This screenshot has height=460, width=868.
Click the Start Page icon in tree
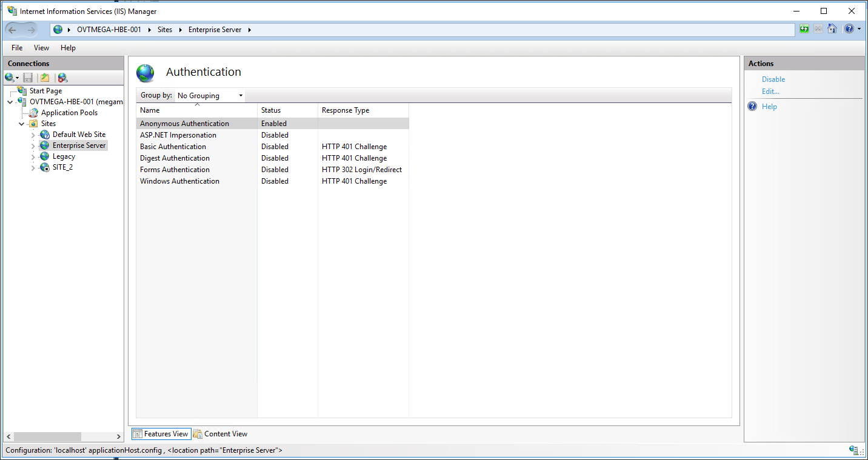(x=22, y=91)
